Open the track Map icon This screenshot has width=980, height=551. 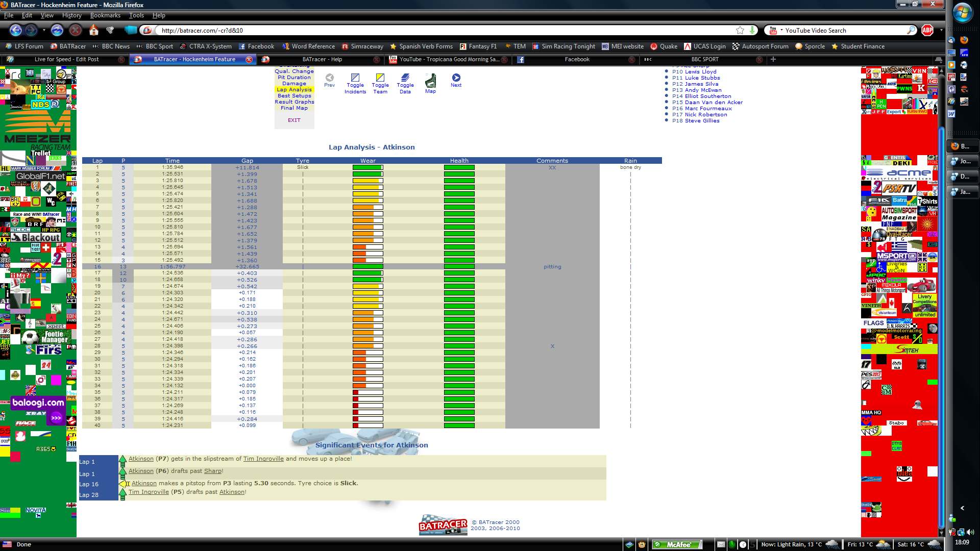[x=431, y=81]
